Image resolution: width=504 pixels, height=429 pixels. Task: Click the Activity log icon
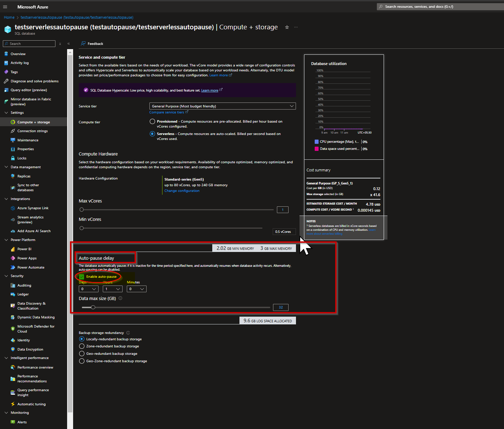click(x=6, y=63)
